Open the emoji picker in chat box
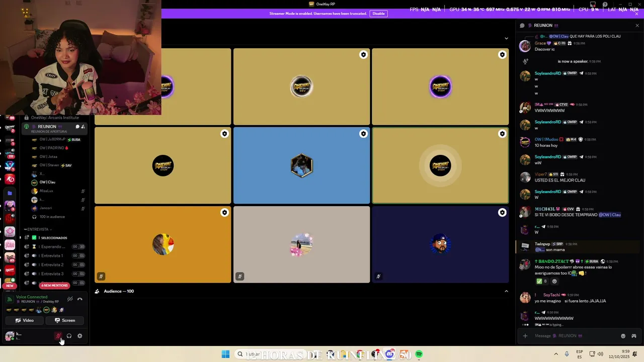 [x=623, y=336]
